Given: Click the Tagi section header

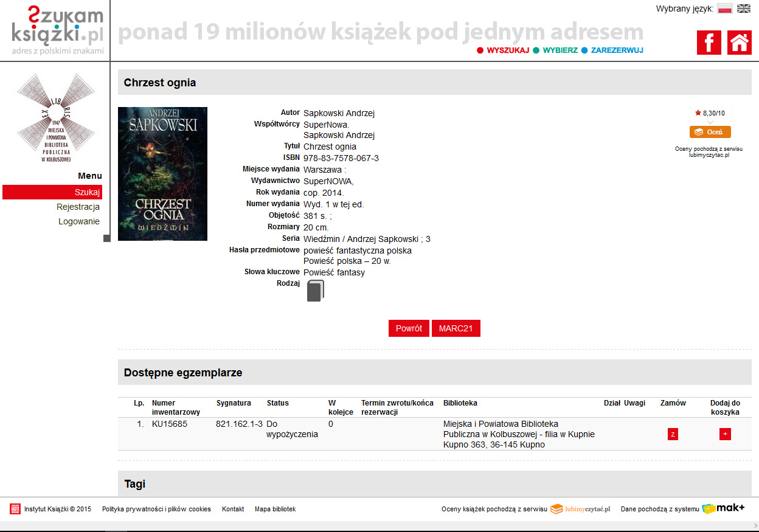Looking at the screenshot, I should pyautogui.click(x=435, y=483).
